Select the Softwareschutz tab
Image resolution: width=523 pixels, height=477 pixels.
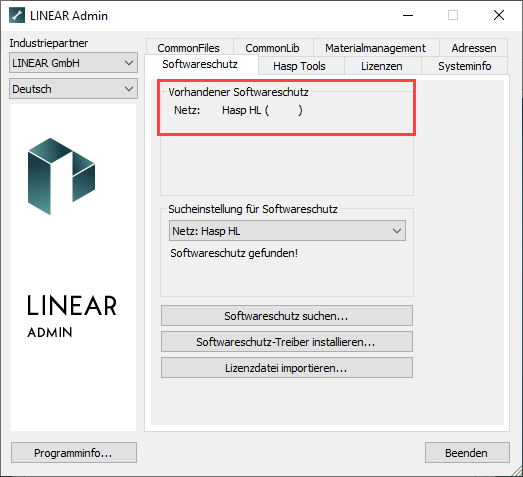pos(200,64)
